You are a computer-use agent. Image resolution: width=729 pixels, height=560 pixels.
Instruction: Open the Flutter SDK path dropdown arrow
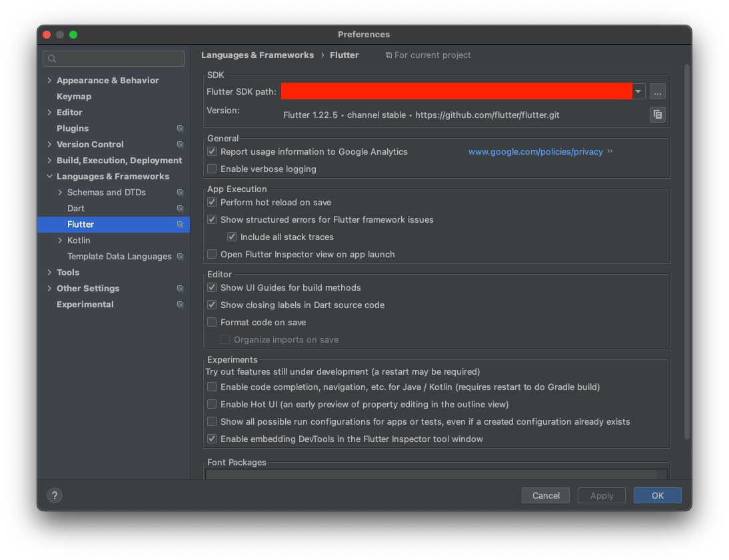(x=638, y=91)
